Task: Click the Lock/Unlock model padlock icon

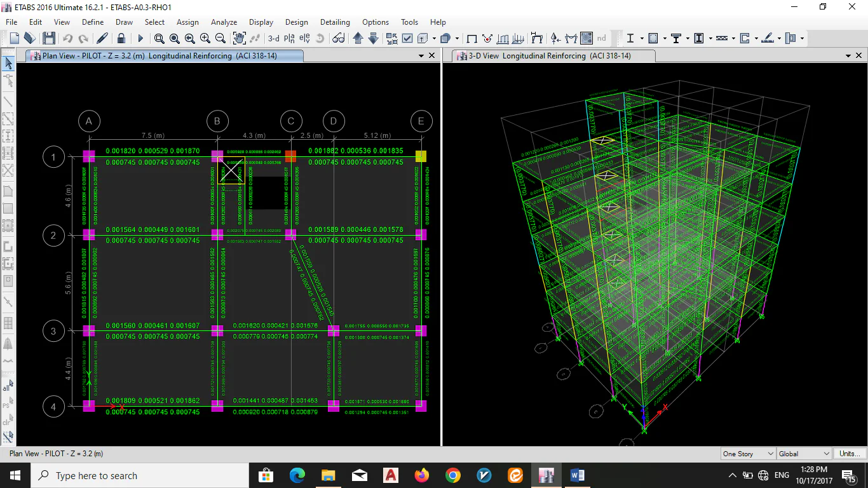Action: tap(121, 38)
